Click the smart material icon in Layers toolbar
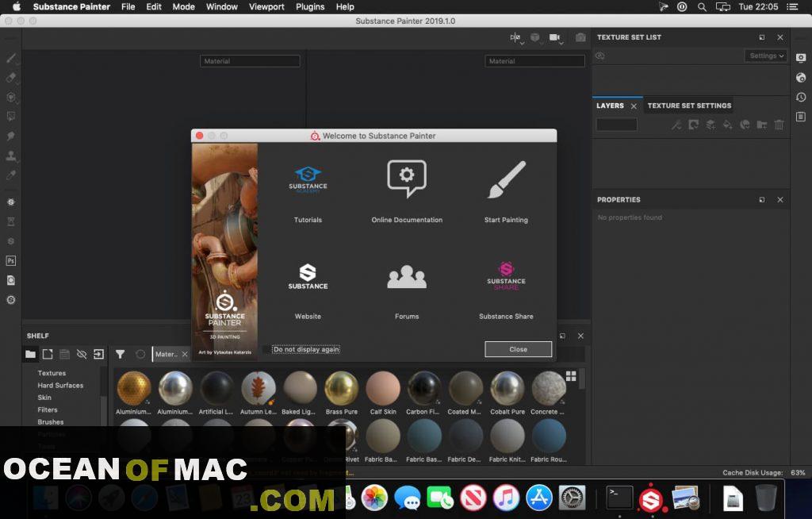This screenshot has height=519, width=812. click(x=745, y=125)
